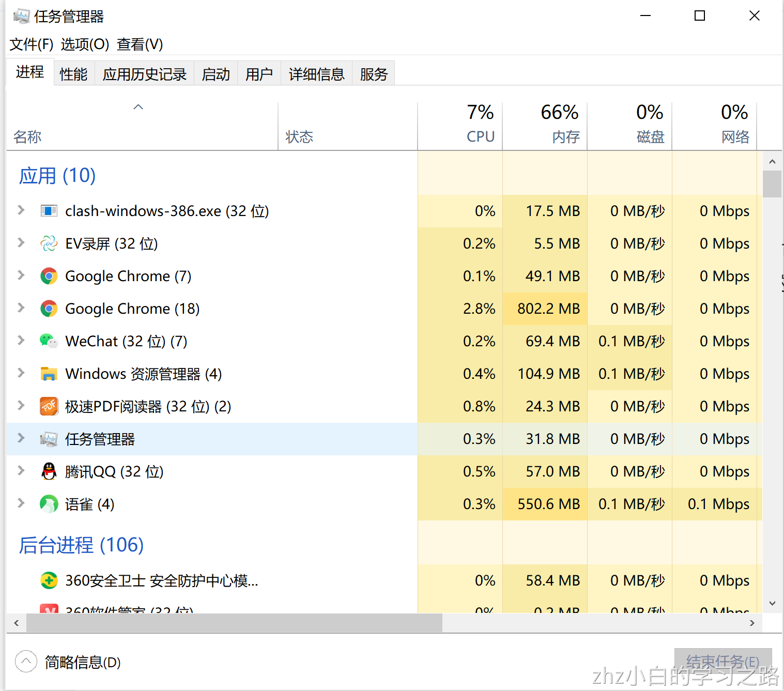Click the 应用 (10) group heading
784x691 pixels.
point(57,176)
